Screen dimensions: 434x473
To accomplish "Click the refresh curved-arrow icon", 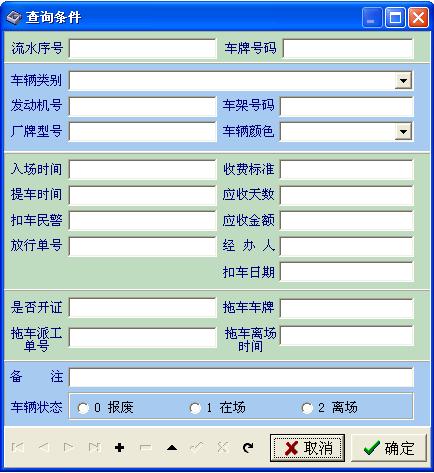I will click(248, 447).
